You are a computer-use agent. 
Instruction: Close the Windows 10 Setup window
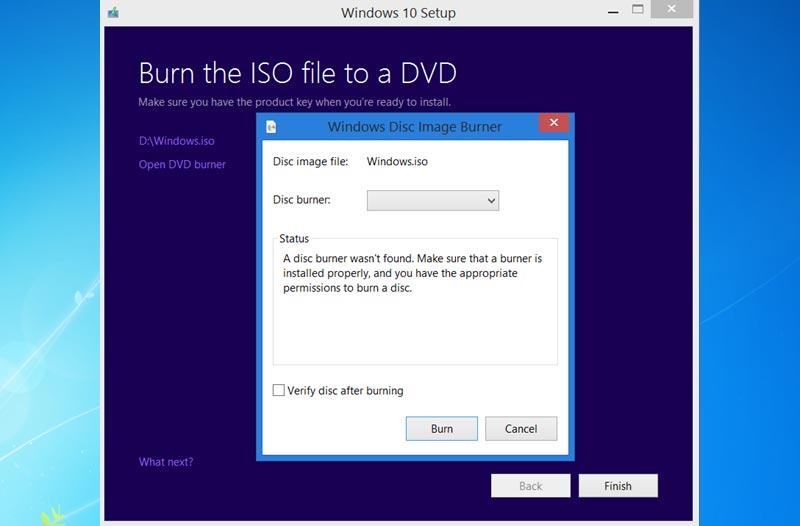pos(671,9)
